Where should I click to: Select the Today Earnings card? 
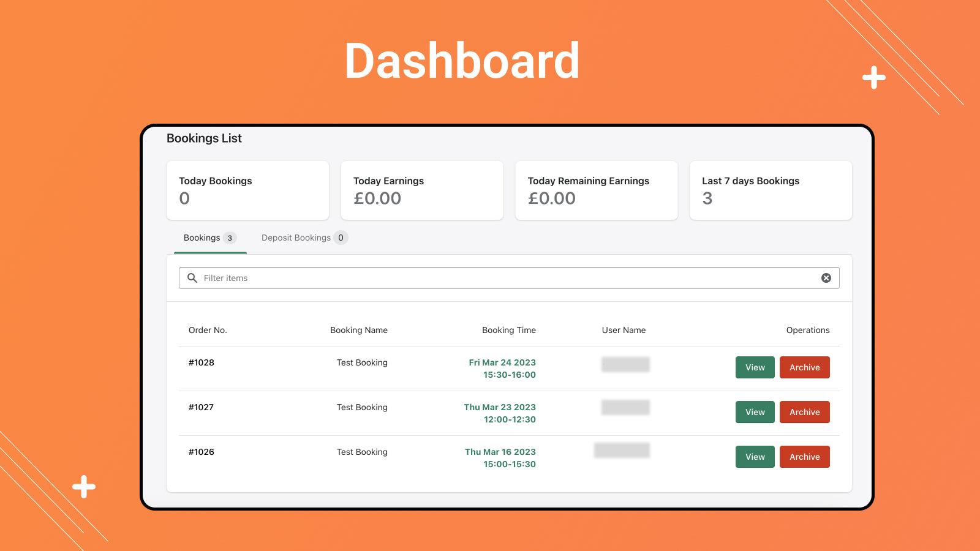click(x=422, y=190)
